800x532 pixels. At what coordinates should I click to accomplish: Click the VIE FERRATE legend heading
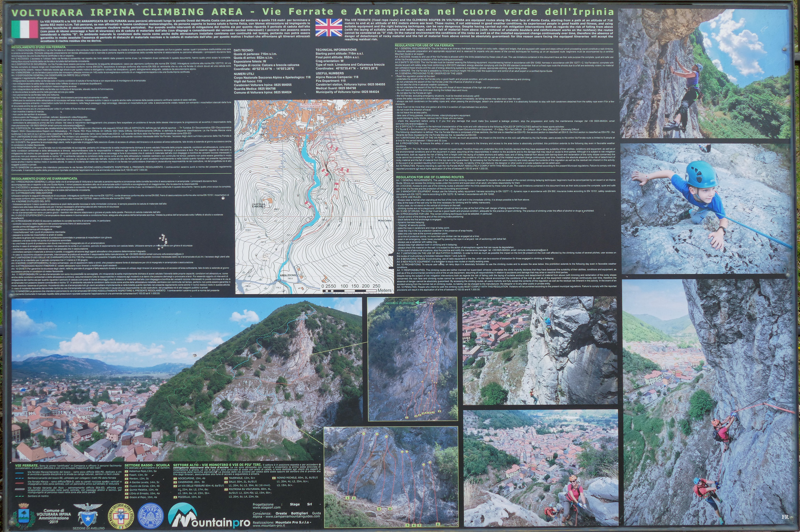(x=27, y=466)
